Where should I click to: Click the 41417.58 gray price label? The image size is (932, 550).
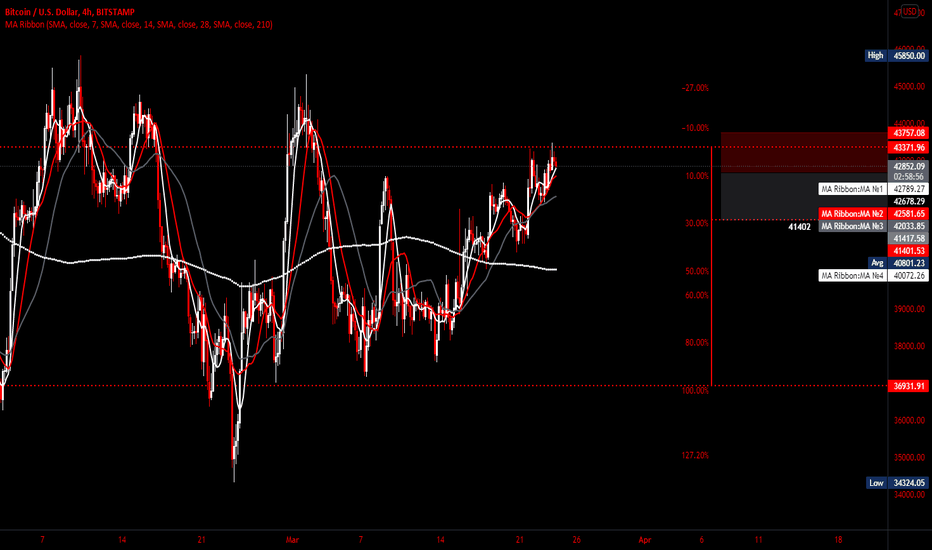908,238
